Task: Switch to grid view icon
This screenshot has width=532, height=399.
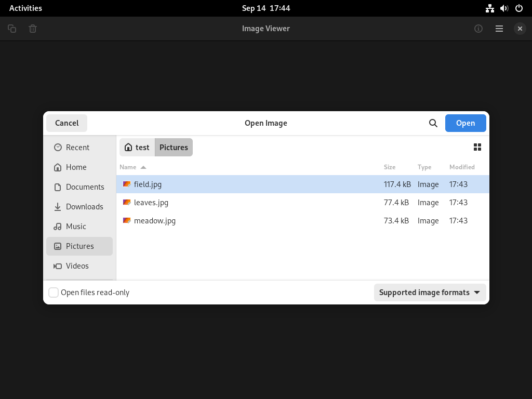Action: 477,147
